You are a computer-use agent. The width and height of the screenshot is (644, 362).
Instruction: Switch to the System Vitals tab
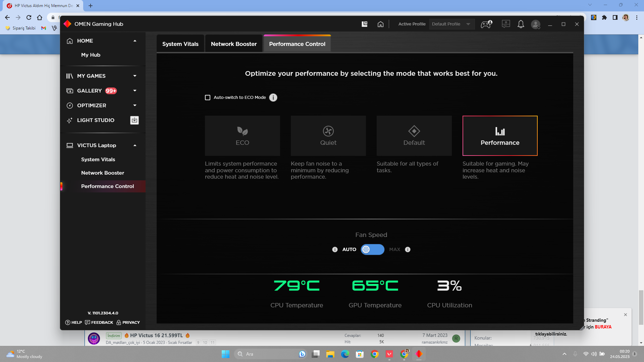[180, 44]
